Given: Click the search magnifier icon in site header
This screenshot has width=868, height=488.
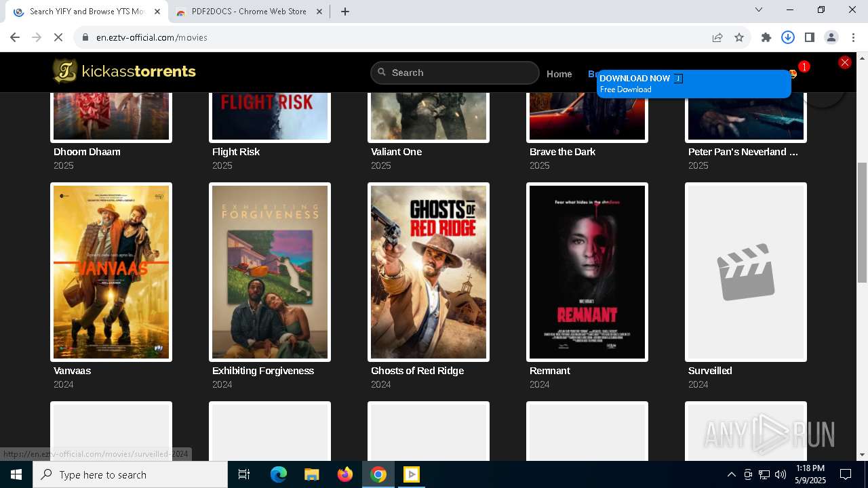Looking at the screenshot, I should 382,72.
